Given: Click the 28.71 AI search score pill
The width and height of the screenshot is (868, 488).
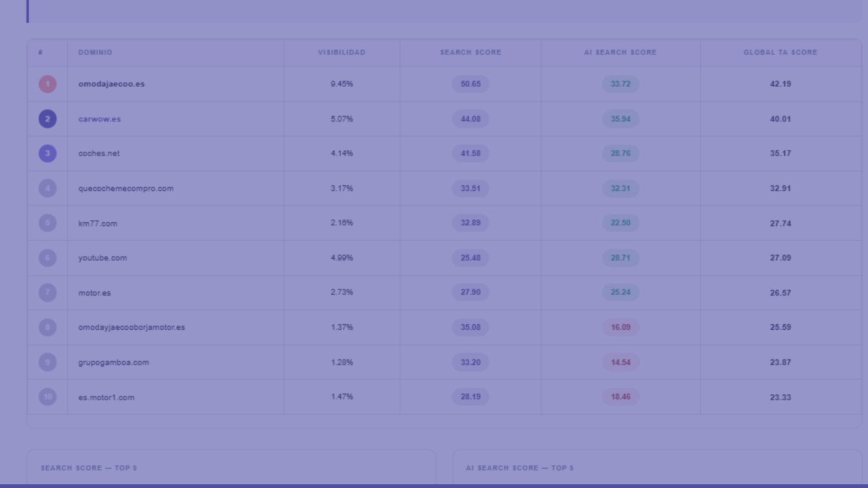Looking at the screenshot, I should click(621, 258).
